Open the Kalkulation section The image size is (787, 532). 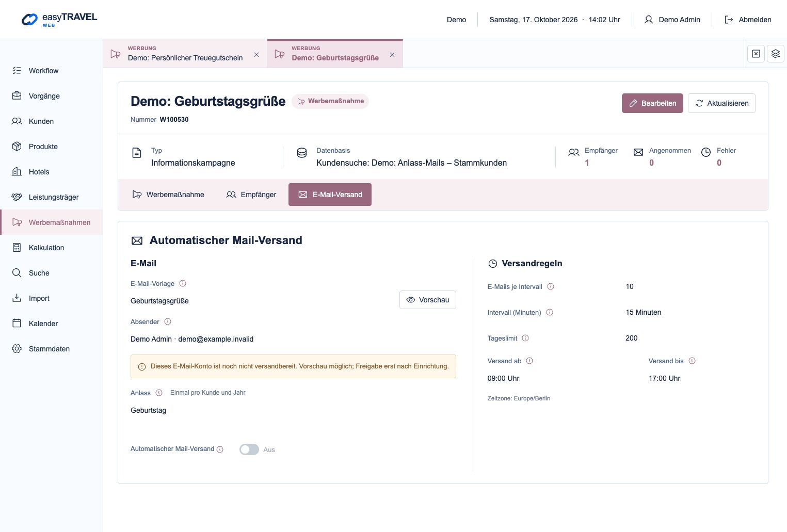(52, 248)
